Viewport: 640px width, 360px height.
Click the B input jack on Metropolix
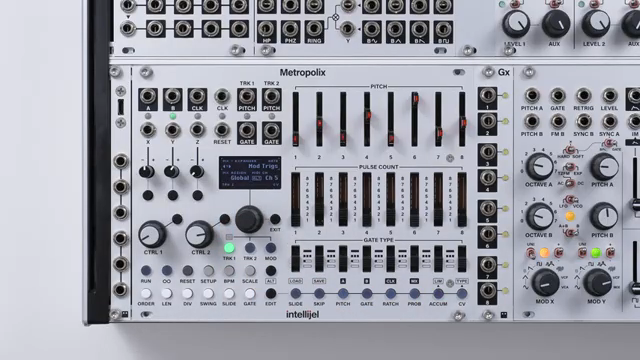pyautogui.click(x=173, y=97)
